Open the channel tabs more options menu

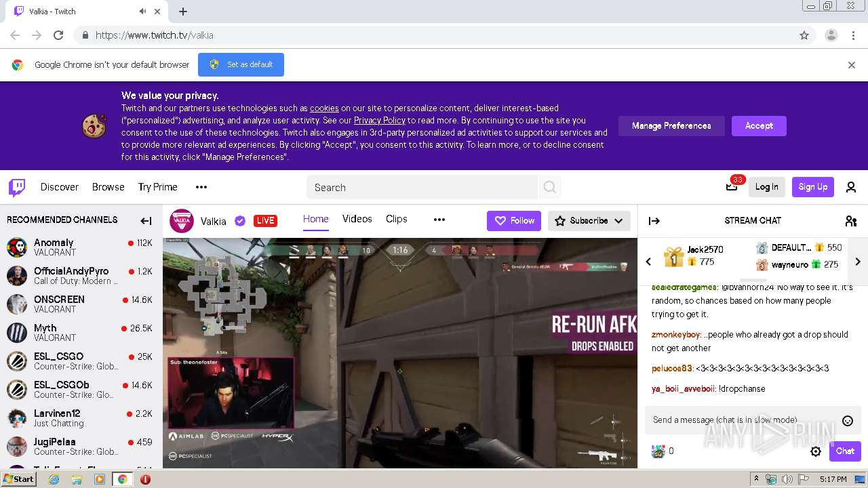pos(439,220)
